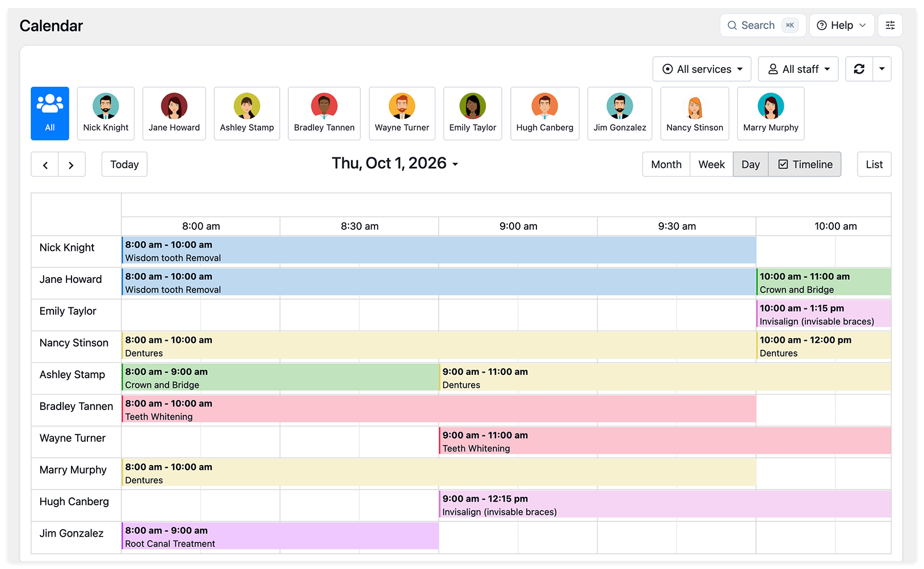Open Nick Knight's Wisdom tooth Removal appointment
The height and width of the screenshot is (569, 924).
(439, 250)
